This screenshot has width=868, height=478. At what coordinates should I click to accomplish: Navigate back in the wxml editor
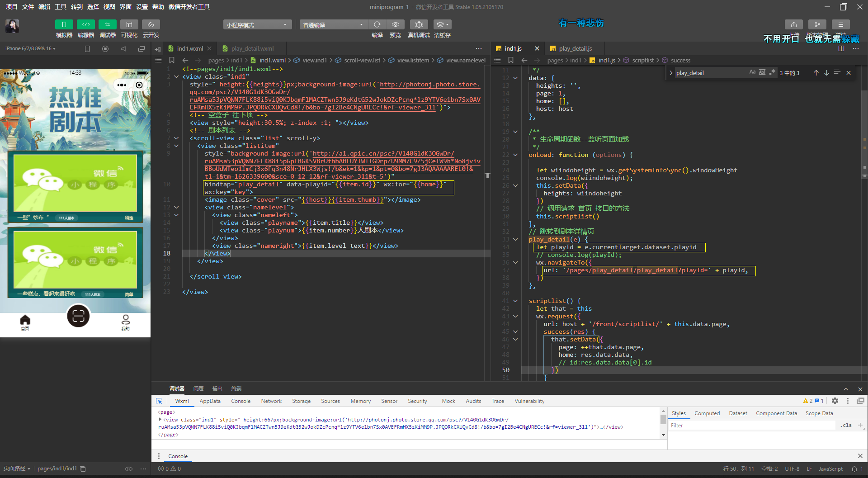click(185, 60)
